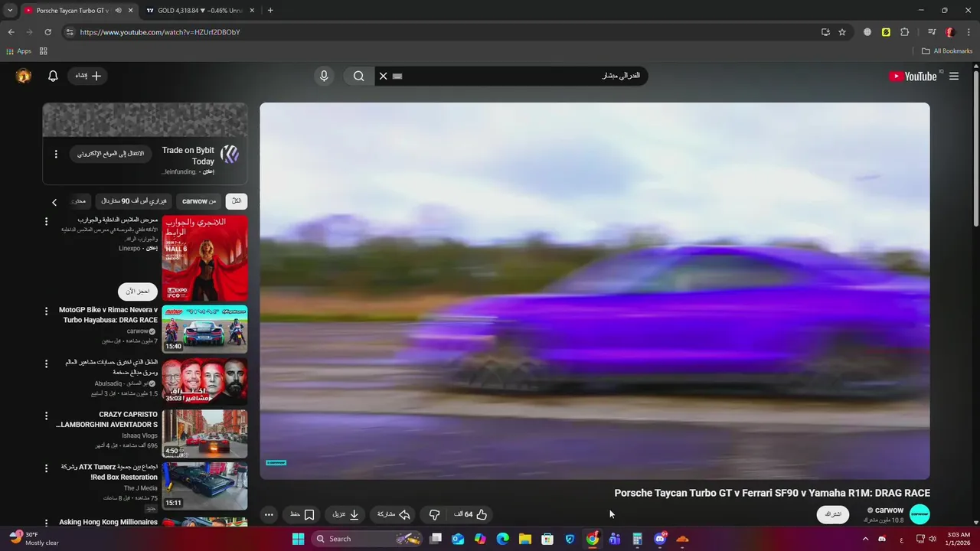Click the address bar URL

tap(160, 32)
